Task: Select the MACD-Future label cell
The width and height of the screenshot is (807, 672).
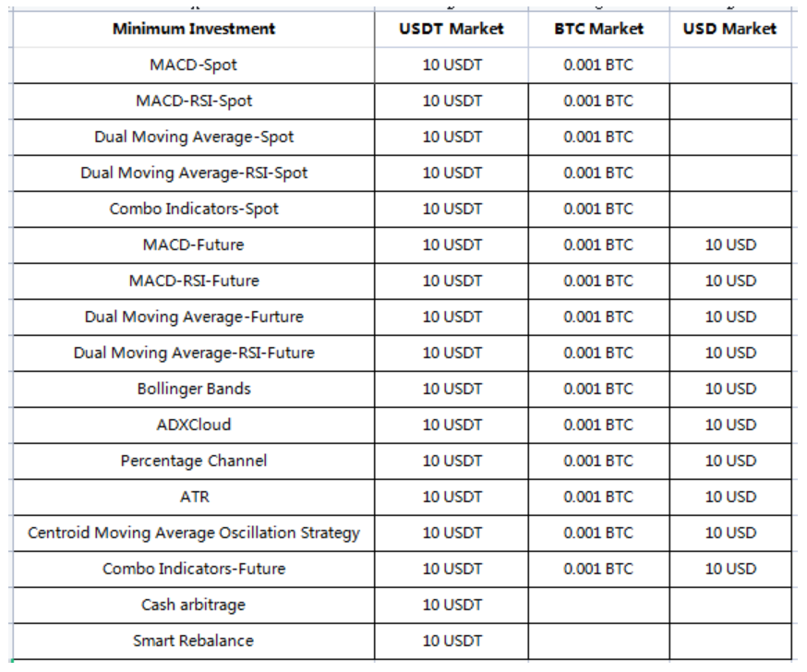Action: [x=194, y=246]
